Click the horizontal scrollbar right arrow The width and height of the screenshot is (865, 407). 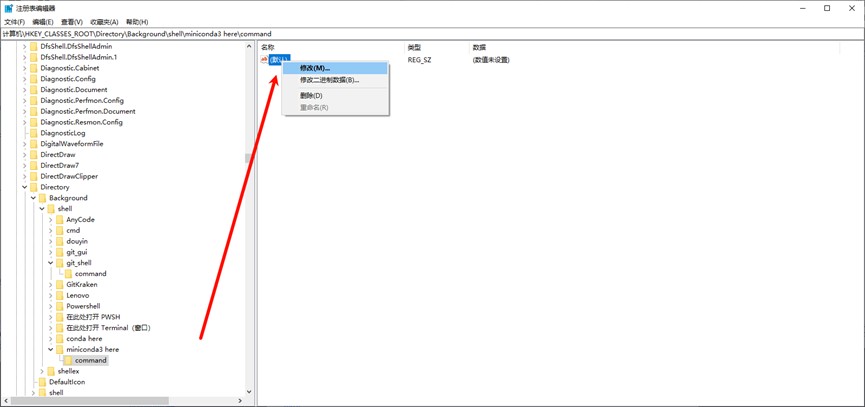click(240, 401)
